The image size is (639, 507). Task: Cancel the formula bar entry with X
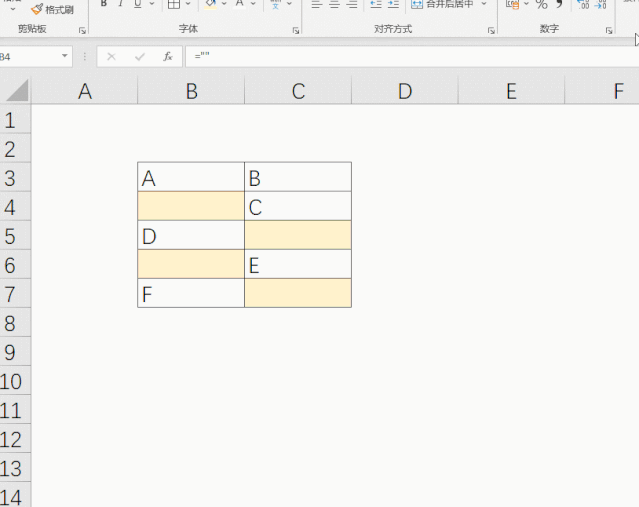111,56
